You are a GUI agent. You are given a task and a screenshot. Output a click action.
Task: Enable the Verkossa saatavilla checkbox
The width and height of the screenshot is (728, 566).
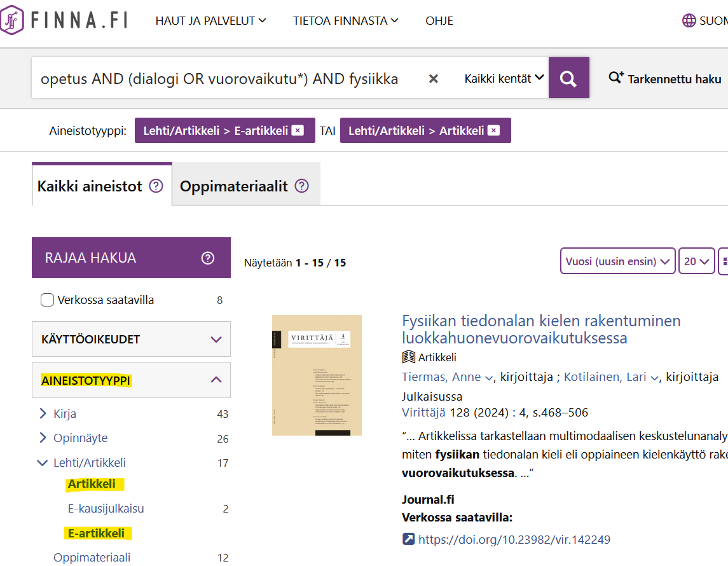click(48, 300)
